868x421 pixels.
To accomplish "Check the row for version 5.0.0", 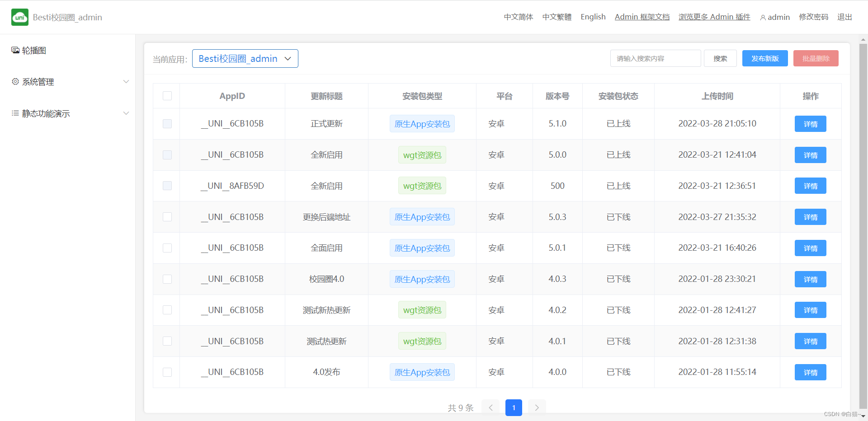I will pos(167,155).
